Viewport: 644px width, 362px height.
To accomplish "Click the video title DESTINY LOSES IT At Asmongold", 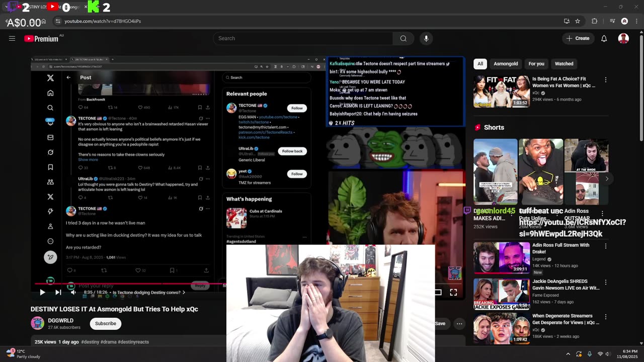I will [x=114, y=309].
